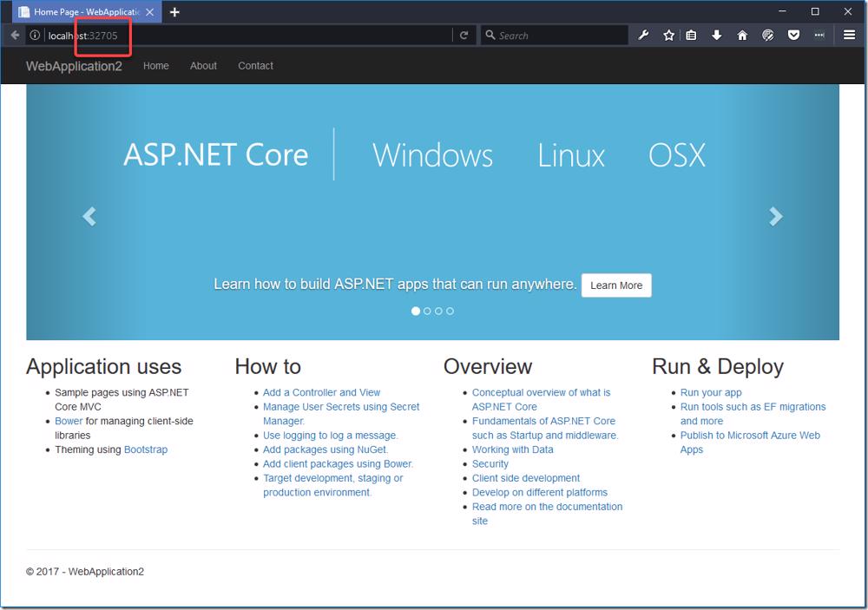Image resolution: width=868 pixels, height=610 pixels.
Task: Advance to next carousel slide
Action: (x=776, y=216)
